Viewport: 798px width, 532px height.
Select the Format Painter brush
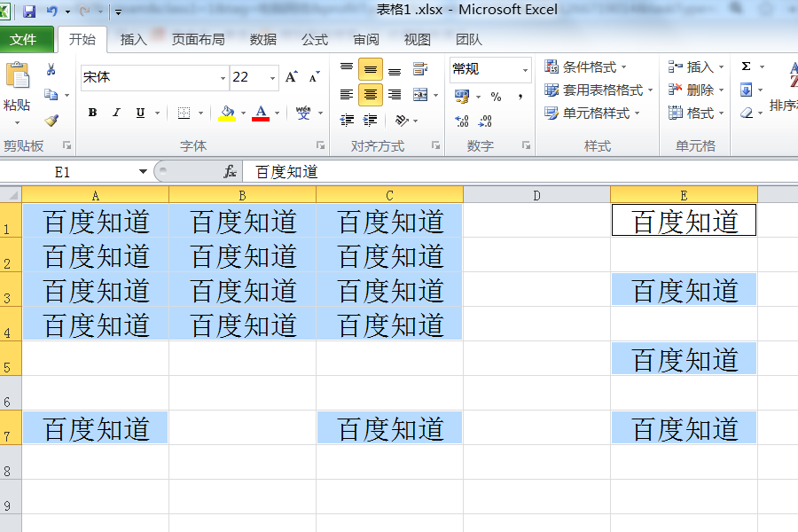tap(51, 121)
